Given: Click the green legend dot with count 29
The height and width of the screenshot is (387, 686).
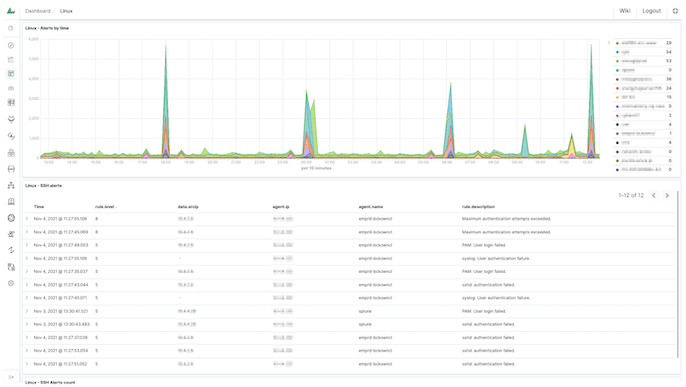Looking at the screenshot, I should click(617, 43).
